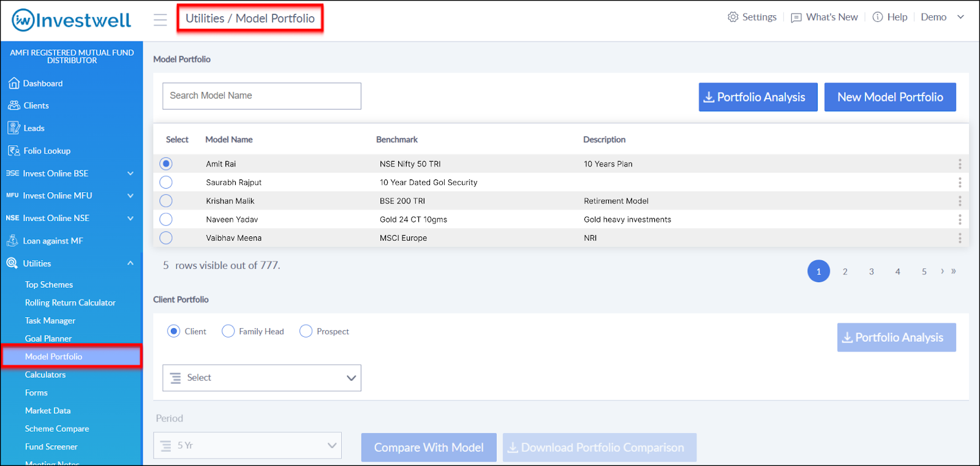Select Krishan Malik model radio button
This screenshot has width=980, height=466.
[166, 201]
